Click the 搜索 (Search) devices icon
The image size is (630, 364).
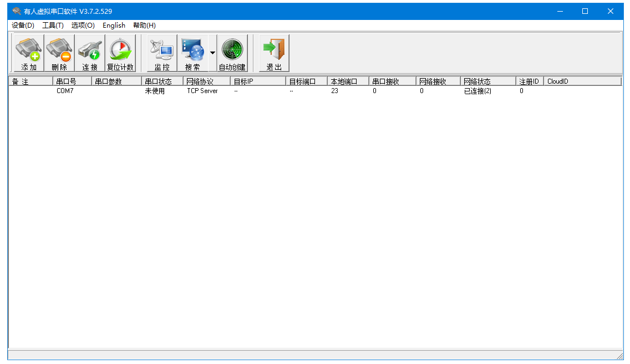192,53
